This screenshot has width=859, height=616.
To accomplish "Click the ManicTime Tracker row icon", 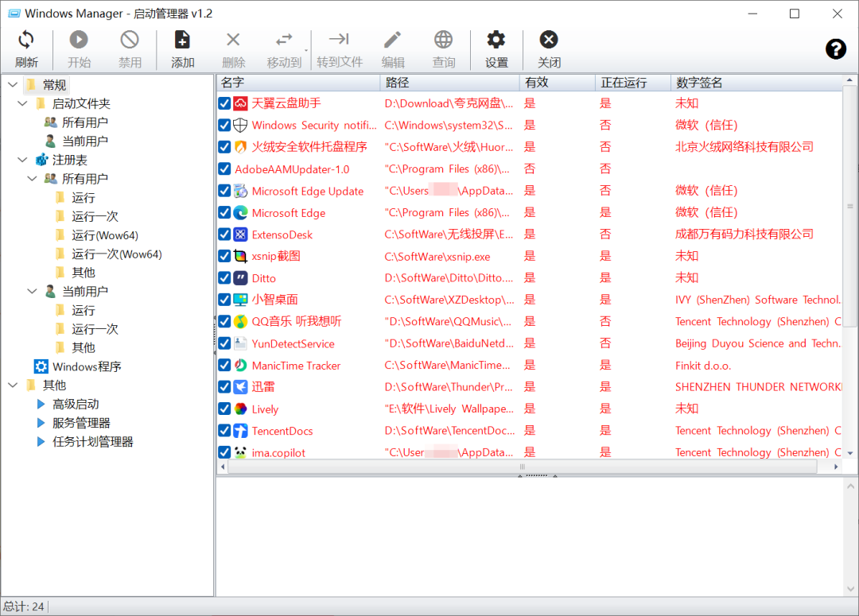I will tap(240, 365).
